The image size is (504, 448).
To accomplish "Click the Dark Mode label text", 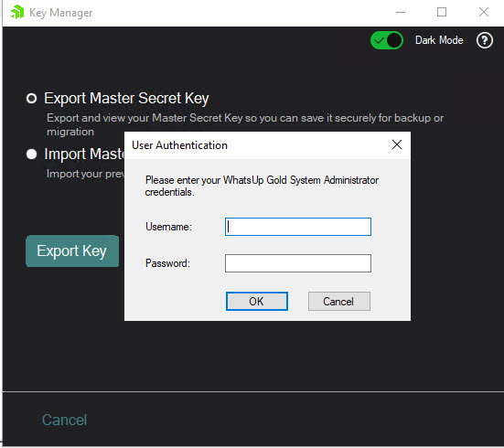I will (x=439, y=40).
